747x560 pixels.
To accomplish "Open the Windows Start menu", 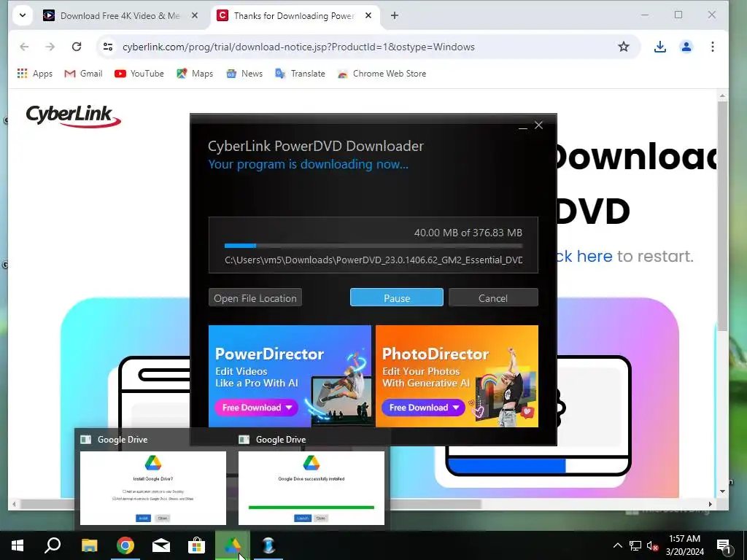I will (18, 545).
